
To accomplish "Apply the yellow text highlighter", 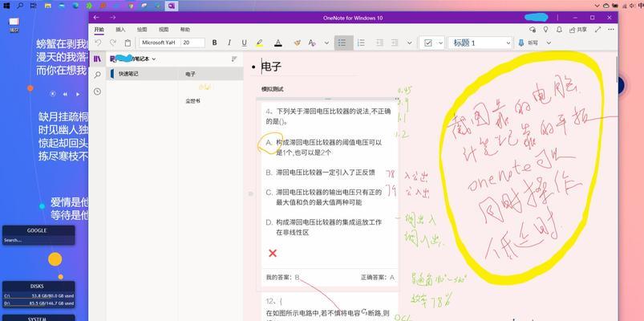I will point(259,43).
